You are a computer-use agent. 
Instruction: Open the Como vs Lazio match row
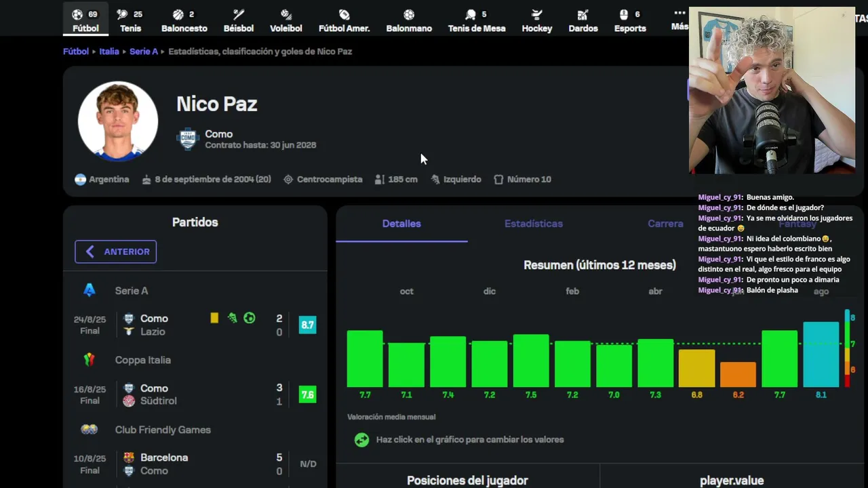[x=195, y=325]
